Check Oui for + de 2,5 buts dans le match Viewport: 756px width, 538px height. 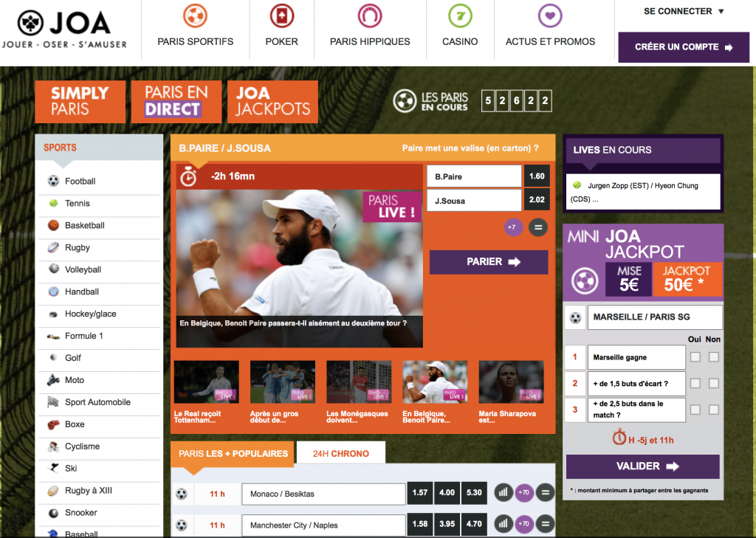click(695, 410)
